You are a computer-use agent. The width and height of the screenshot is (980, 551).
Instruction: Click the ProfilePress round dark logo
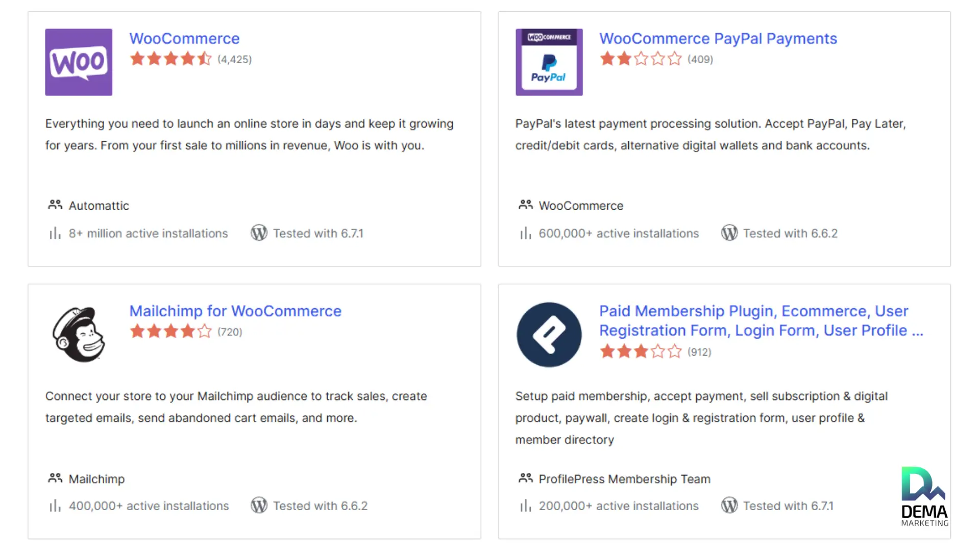(x=549, y=335)
